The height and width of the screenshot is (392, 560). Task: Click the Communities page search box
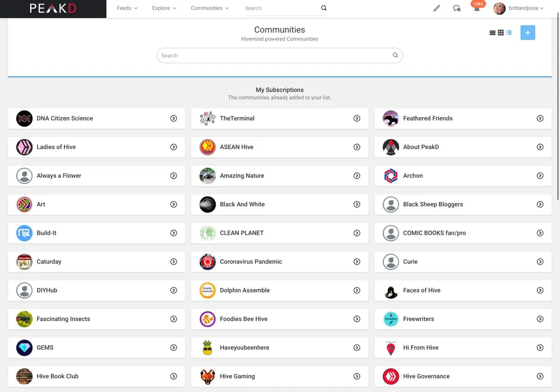(280, 56)
